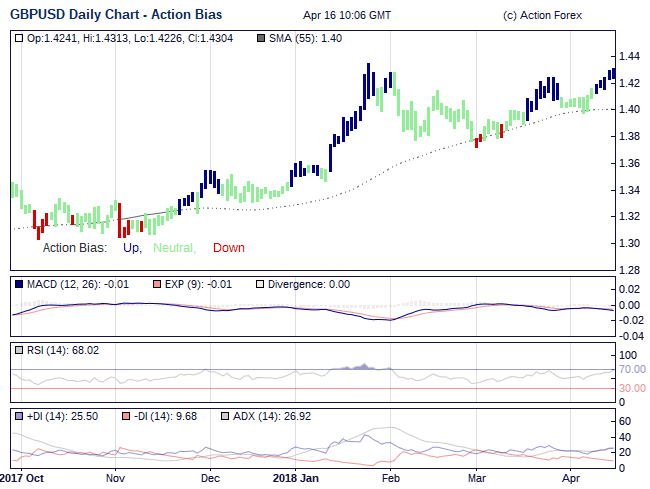Viewport: 650px width, 489px height.
Task: Click the -DI (14) legend square
Action: pos(127,414)
